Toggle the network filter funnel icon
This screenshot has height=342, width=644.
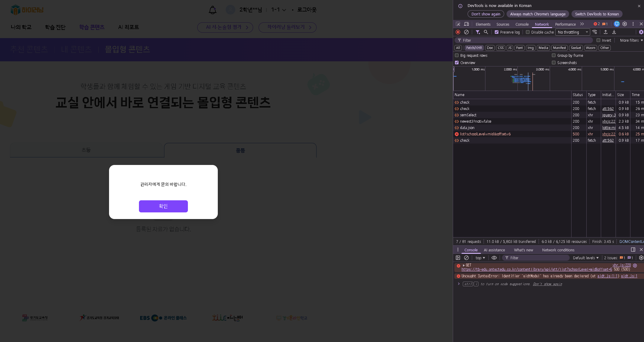[x=478, y=32]
